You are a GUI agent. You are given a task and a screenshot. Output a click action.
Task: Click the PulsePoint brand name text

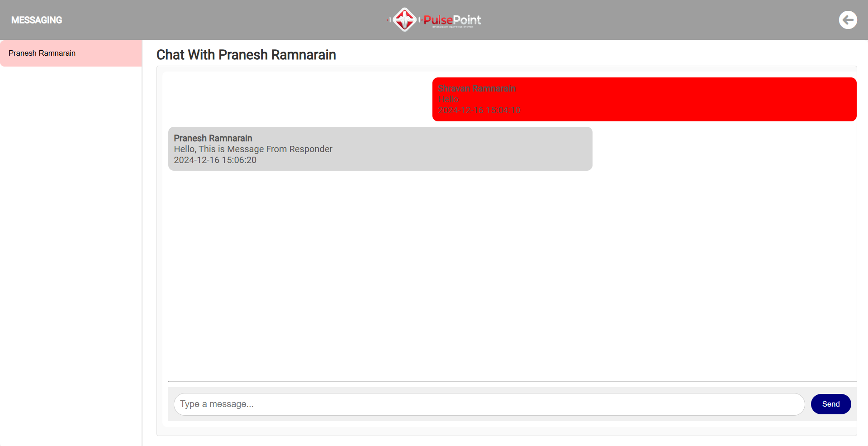pyautogui.click(x=452, y=20)
